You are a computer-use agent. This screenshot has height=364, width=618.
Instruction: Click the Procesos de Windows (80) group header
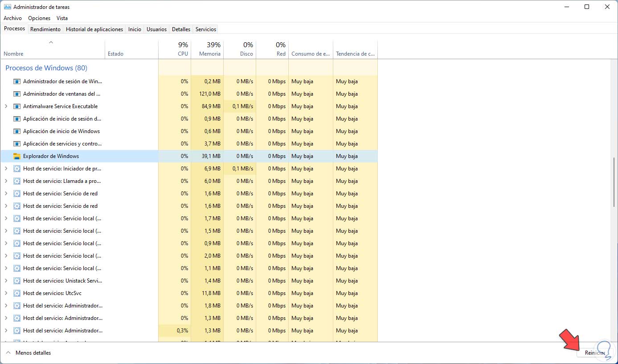coord(46,68)
